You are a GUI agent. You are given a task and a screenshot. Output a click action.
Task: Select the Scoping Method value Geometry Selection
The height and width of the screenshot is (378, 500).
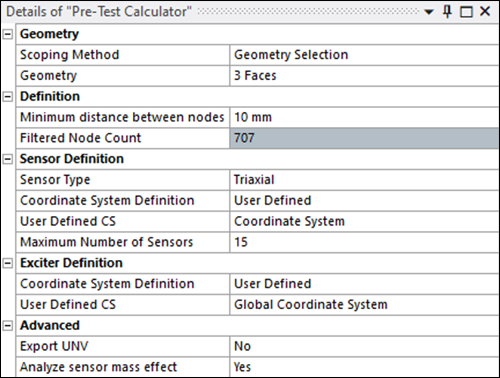click(x=364, y=55)
